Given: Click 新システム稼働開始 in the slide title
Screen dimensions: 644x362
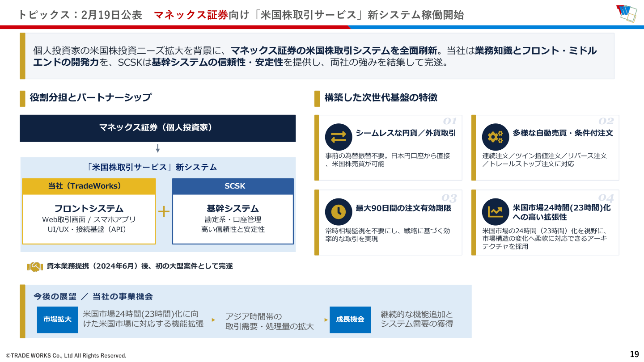Looking at the screenshot, I should 415,15.
